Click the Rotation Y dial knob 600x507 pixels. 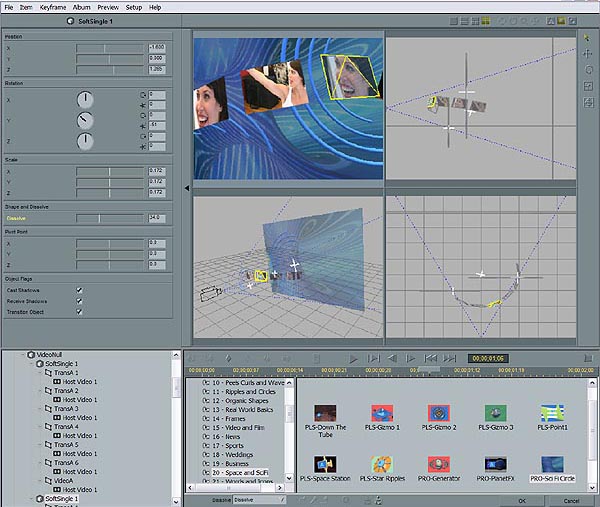click(85, 120)
